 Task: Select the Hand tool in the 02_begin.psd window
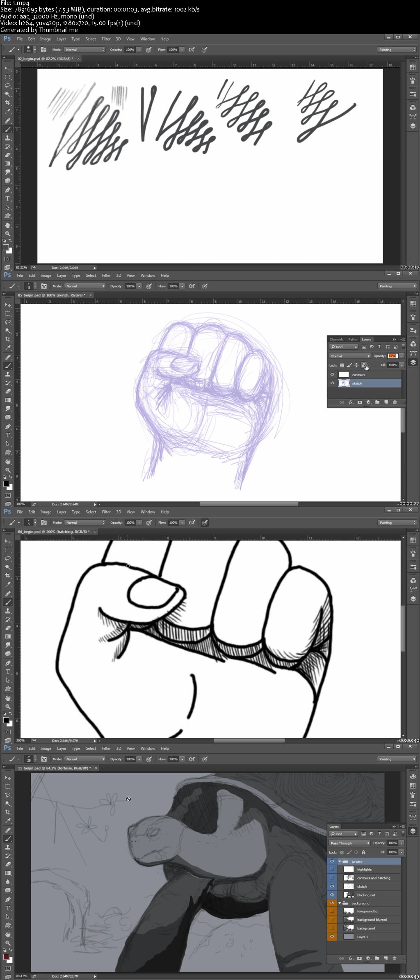tap(7, 225)
